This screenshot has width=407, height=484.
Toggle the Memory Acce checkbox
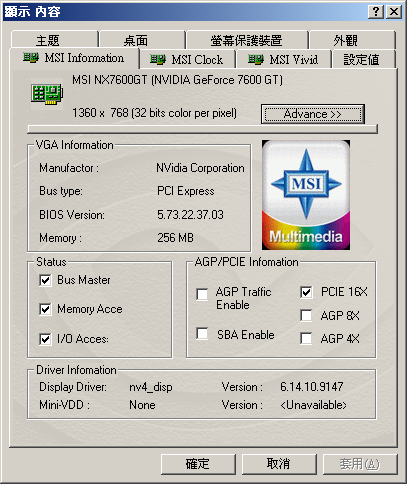(45, 309)
